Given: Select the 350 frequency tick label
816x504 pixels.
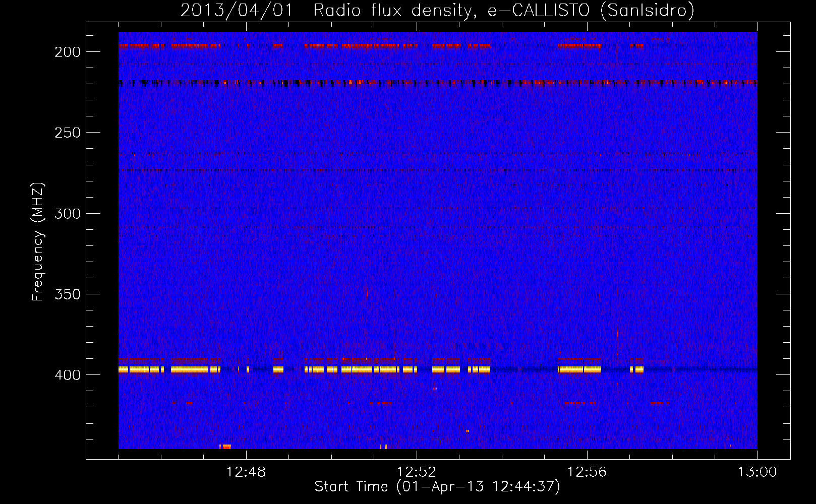Looking at the screenshot, I should [68, 294].
